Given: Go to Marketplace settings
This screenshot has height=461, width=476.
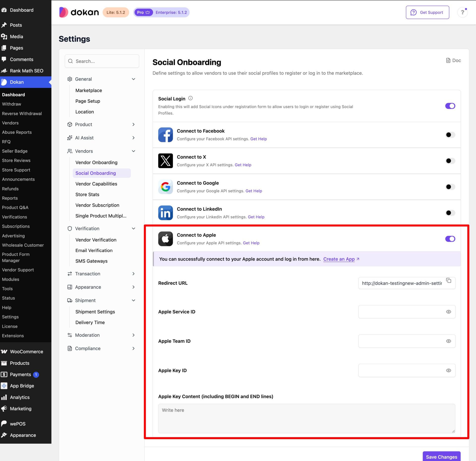Looking at the screenshot, I should pyautogui.click(x=89, y=90).
